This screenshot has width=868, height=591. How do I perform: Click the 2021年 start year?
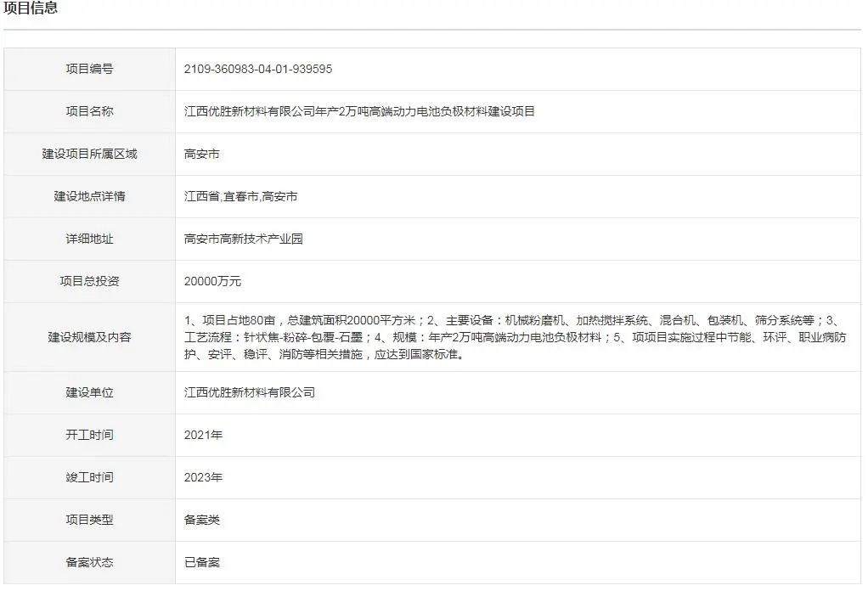point(203,435)
